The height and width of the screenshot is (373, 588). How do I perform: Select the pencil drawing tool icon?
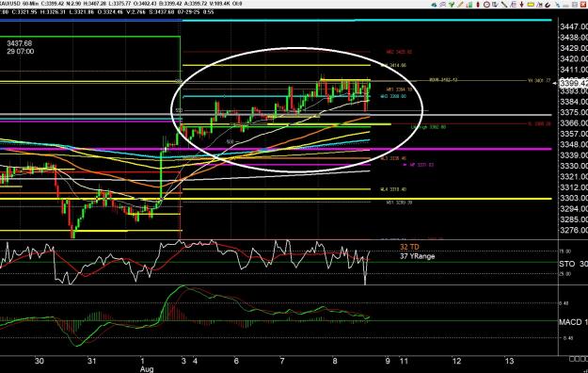[x=460, y=5]
